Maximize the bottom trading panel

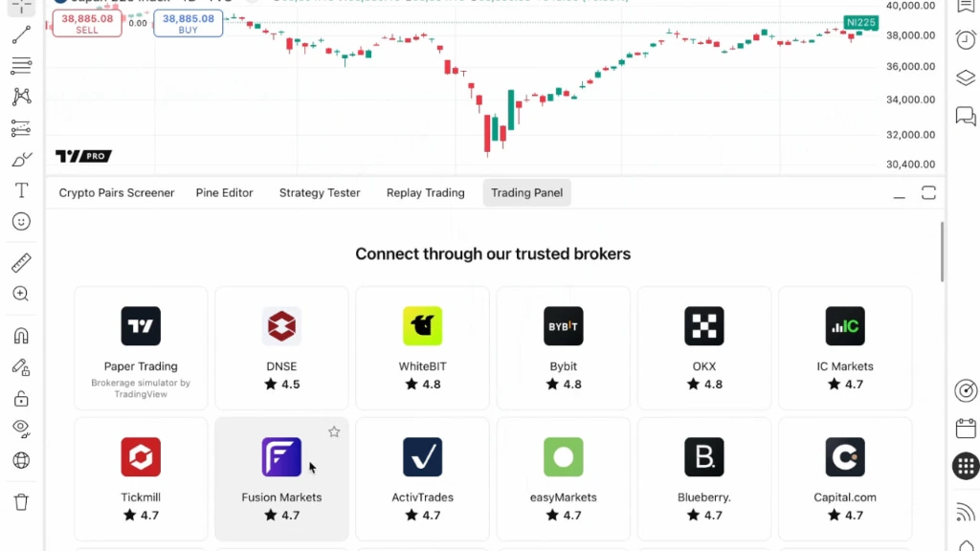pyautogui.click(x=928, y=193)
